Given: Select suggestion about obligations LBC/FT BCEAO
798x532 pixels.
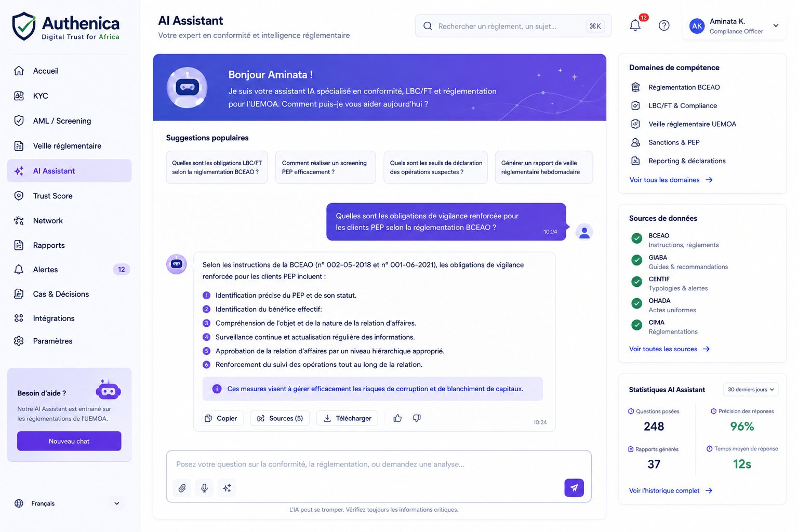Looking at the screenshot, I should point(217,167).
